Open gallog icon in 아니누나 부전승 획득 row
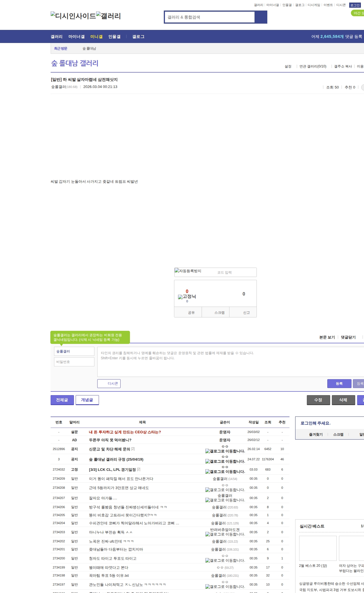 tap(225, 534)
